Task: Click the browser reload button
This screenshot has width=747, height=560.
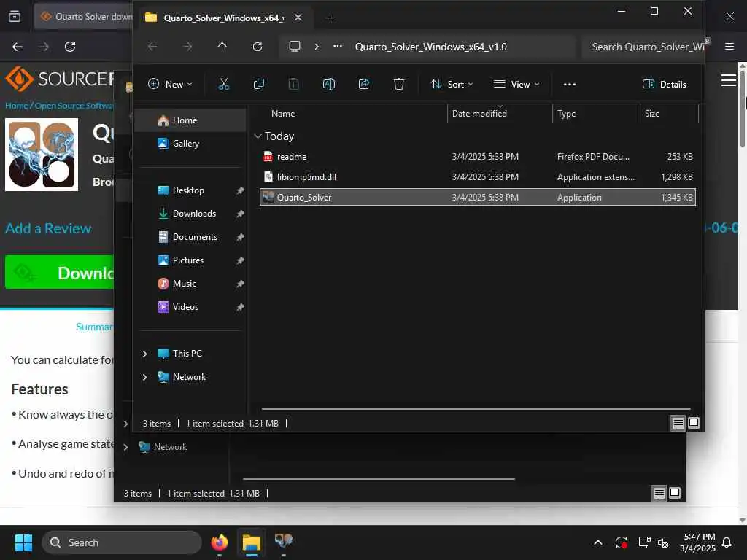Action: click(x=70, y=47)
